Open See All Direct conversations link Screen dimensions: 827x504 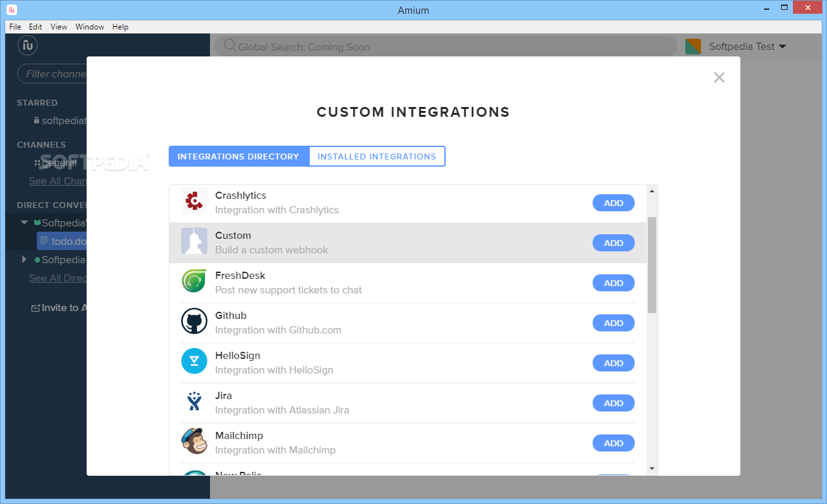[58, 278]
